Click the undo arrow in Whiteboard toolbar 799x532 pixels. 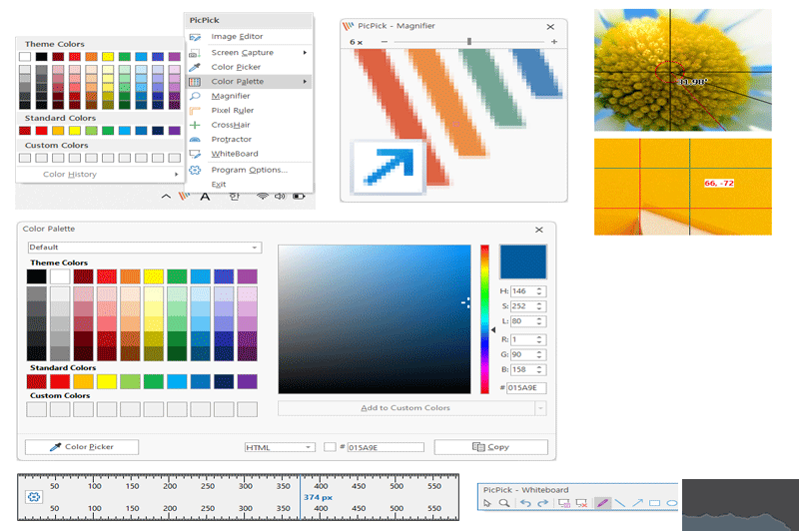point(525,503)
